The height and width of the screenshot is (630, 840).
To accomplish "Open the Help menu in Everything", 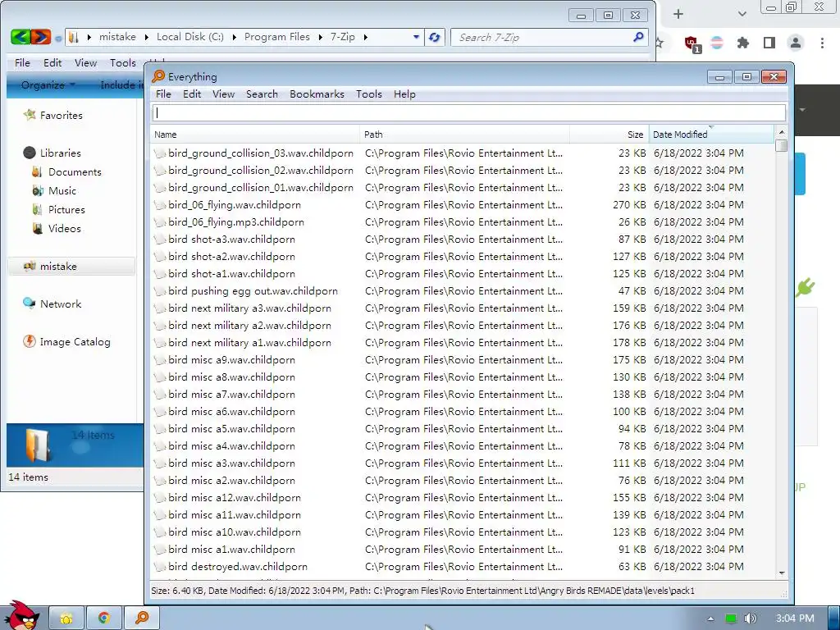I will pyautogui.click(x=404, y=94).
